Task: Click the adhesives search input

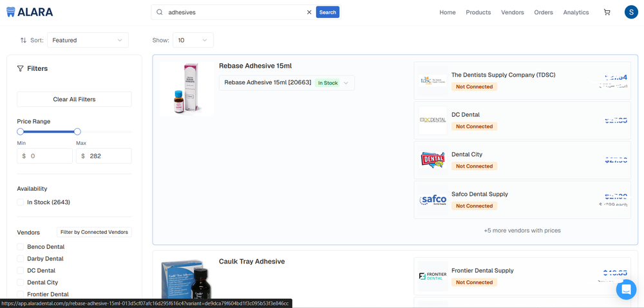Action: tap(235, 12)
